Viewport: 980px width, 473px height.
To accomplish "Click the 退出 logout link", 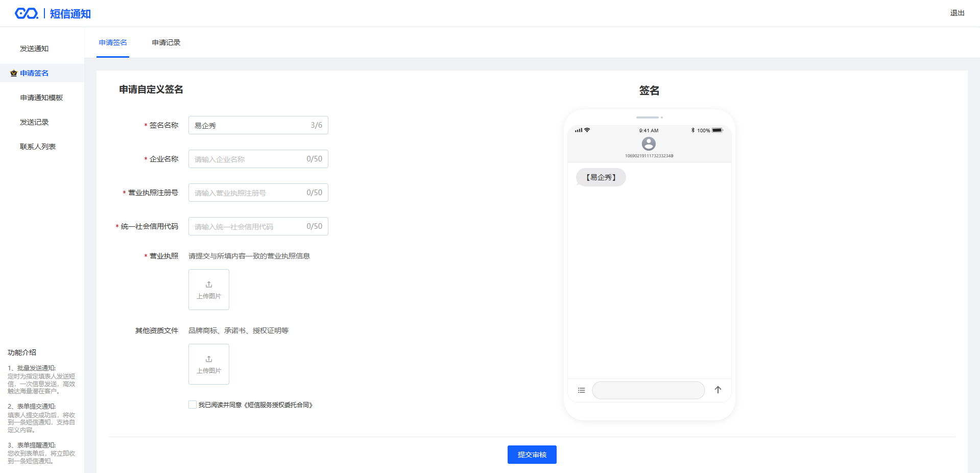I will 957,13.
